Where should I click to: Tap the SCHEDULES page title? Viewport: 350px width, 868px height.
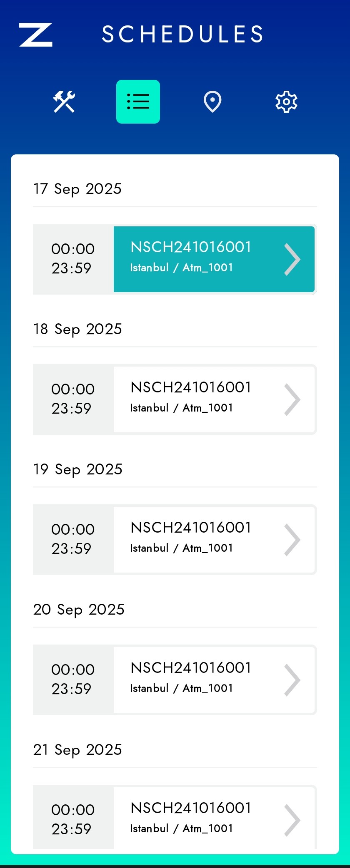tap(183, 35)
